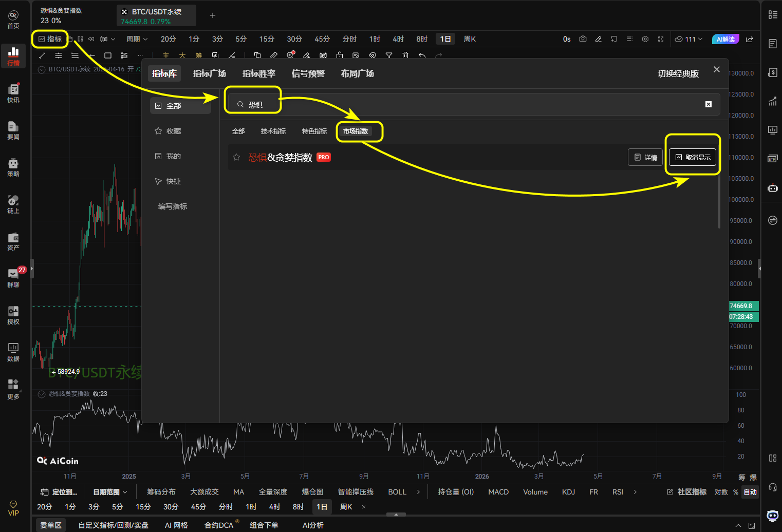This screenshot has width=782, height=532.
Task: Click the 取消显示 button
Action: (x=693, y=157)
